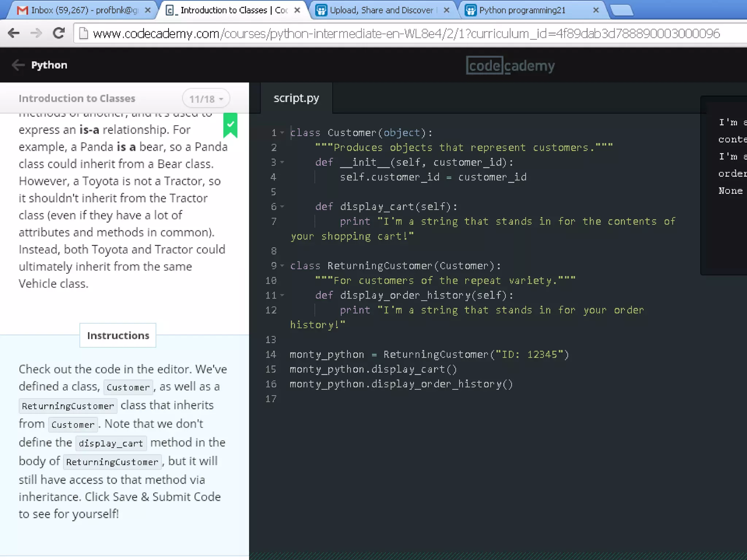Click display_cart code term in instructions

coord(111,443)
